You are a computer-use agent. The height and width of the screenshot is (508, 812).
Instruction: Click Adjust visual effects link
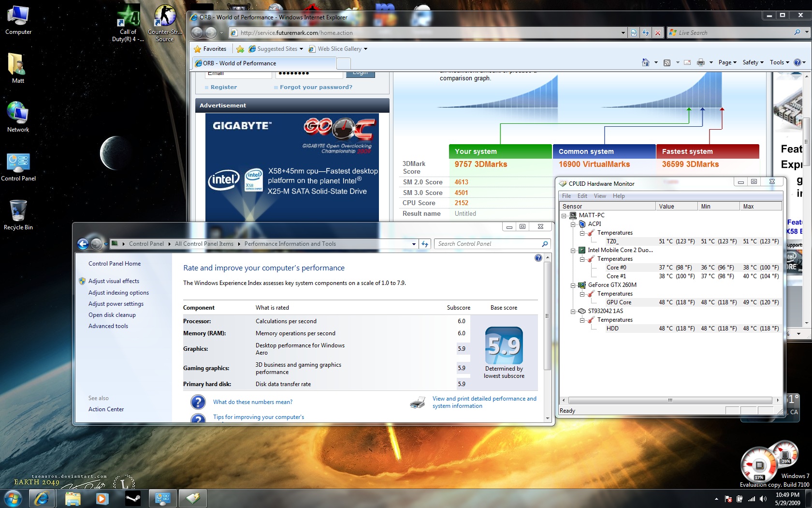[x=114, y=281]
